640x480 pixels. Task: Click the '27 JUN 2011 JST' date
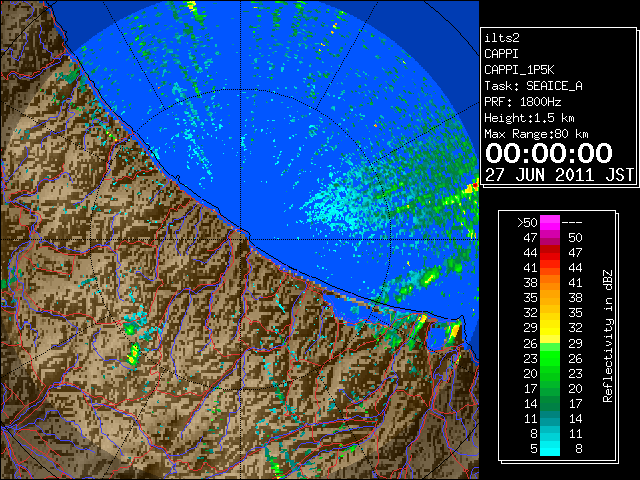tap(559, 175)
